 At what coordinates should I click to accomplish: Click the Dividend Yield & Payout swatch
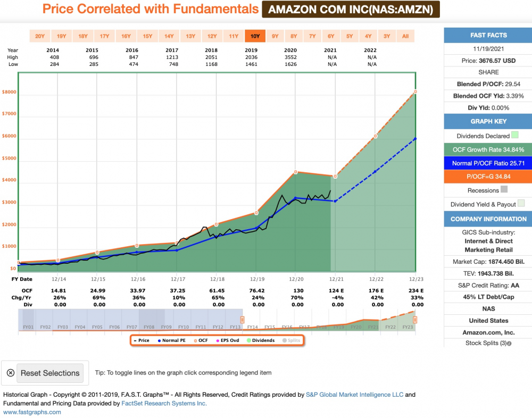coord(521,203)
